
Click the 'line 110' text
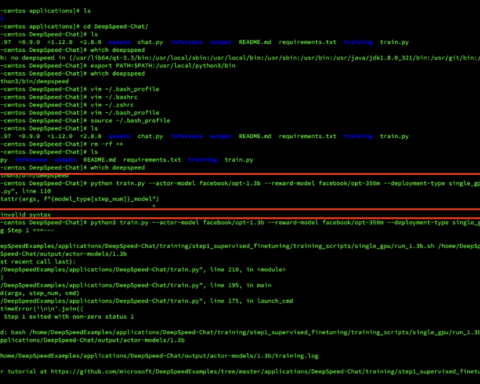coord(36,191)
